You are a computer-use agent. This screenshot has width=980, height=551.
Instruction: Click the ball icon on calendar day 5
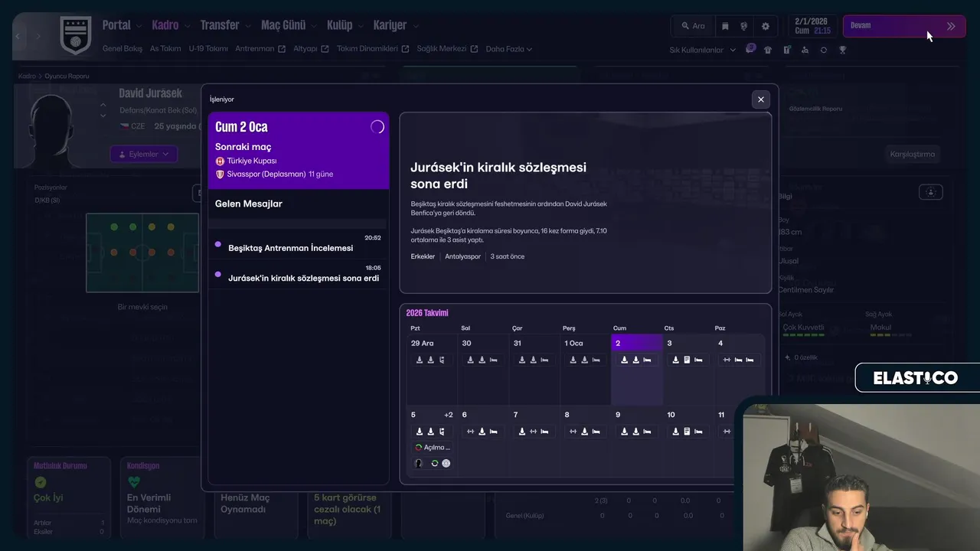click(x=446, y=463)
